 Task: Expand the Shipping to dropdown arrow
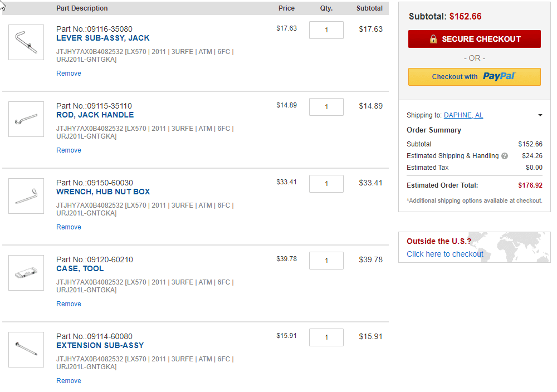540,115
